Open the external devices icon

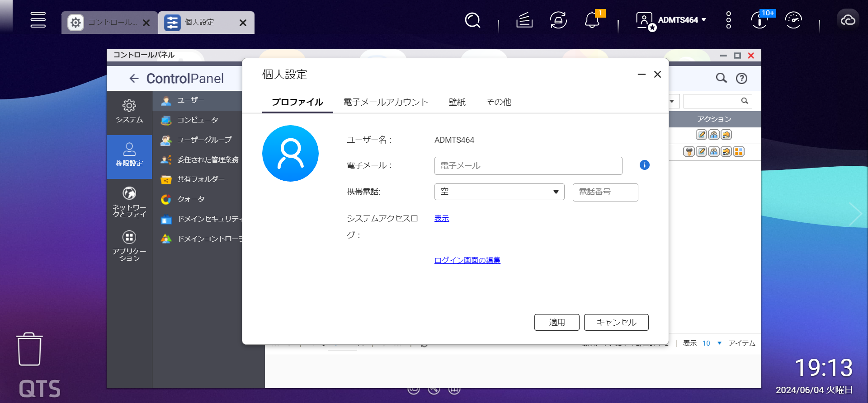point(558,20)
